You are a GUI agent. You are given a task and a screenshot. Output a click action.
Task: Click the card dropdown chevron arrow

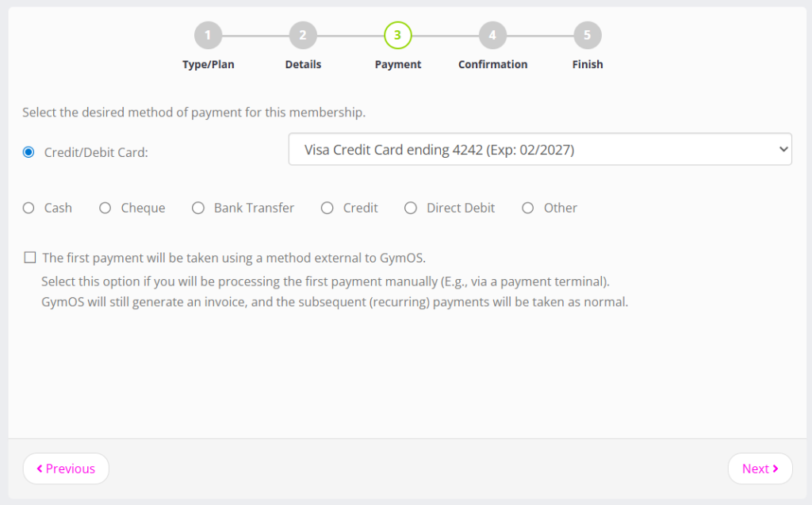pos(783,149)
